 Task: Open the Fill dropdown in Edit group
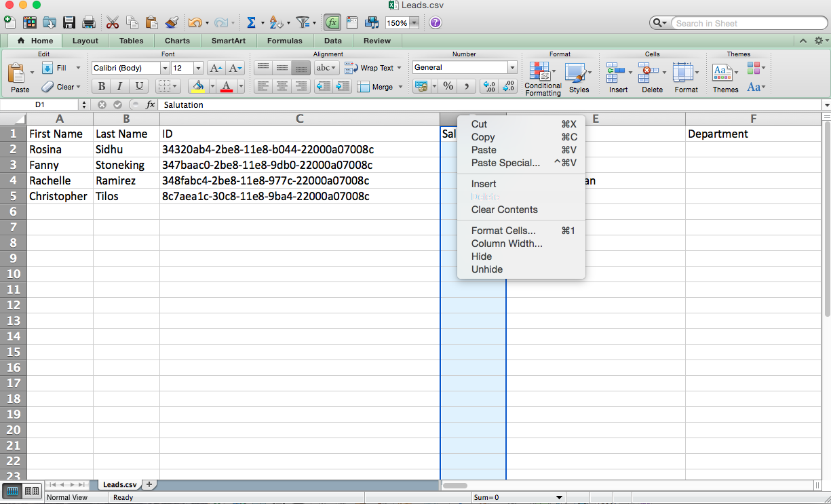[x=78, y=68]
